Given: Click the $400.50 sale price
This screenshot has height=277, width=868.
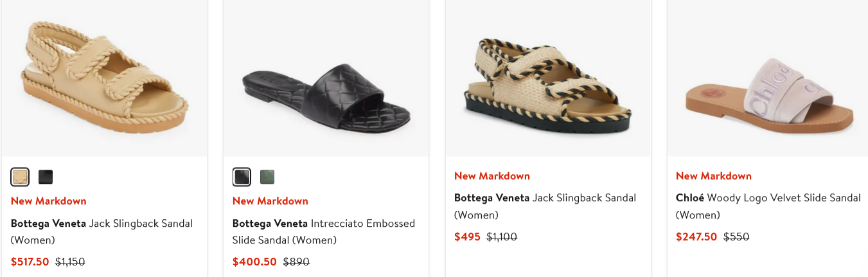Looking at the screenshot, I should [x=254, y=262].
